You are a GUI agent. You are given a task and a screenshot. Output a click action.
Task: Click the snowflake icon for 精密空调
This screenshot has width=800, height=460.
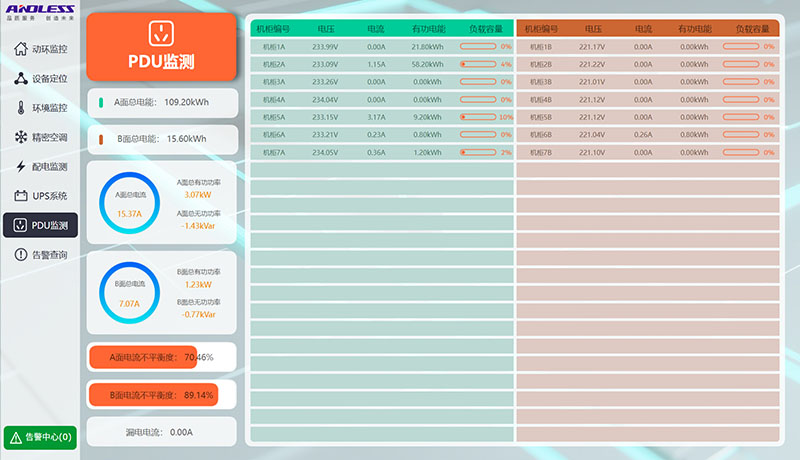click(21, 137)
